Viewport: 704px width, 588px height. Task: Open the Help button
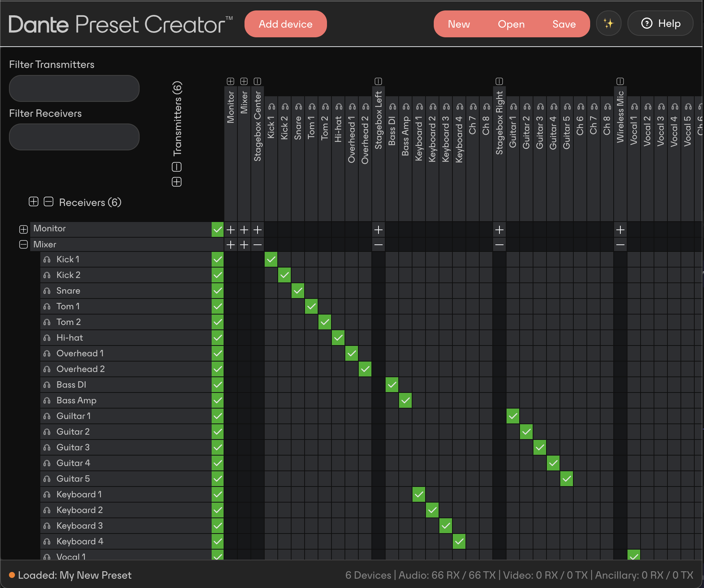click(x=660, y=24)
